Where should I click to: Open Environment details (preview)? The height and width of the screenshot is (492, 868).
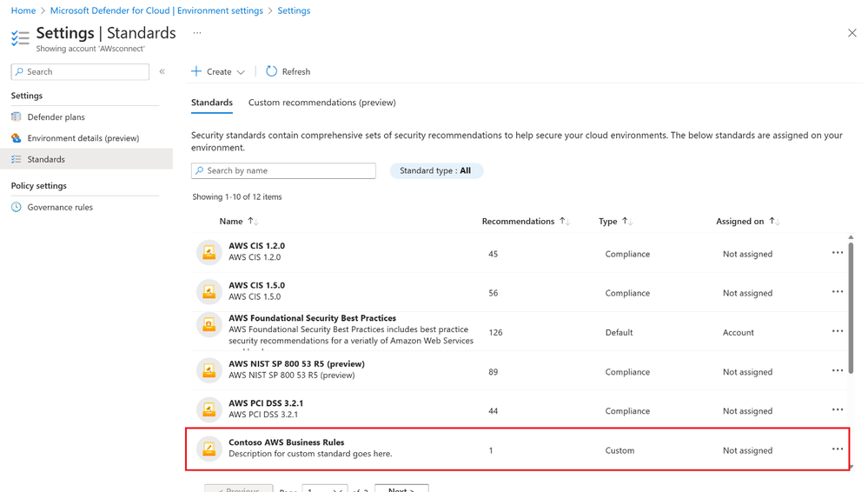pos(83,138)
